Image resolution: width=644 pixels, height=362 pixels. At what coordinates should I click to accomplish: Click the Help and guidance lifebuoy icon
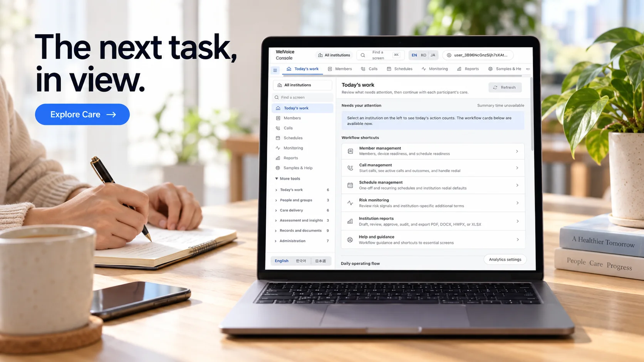click(x=350, y=240)
